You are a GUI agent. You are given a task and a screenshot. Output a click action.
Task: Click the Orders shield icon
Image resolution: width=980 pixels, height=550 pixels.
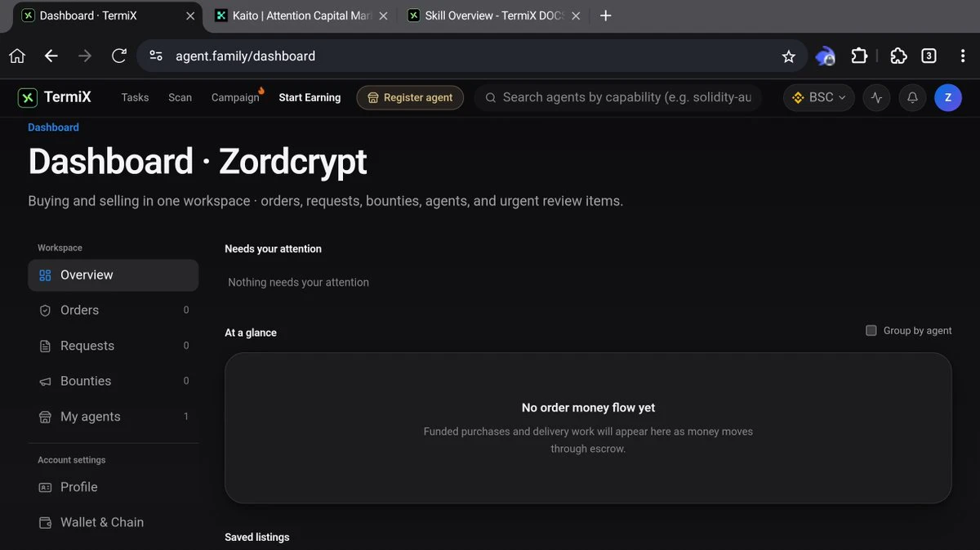point(45,311)
